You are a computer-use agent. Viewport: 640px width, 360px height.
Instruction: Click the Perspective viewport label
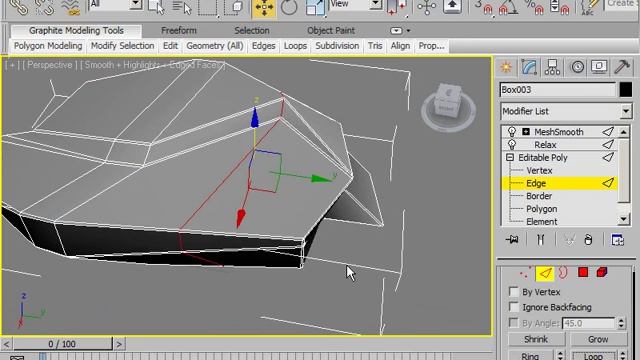pos(50,65)
